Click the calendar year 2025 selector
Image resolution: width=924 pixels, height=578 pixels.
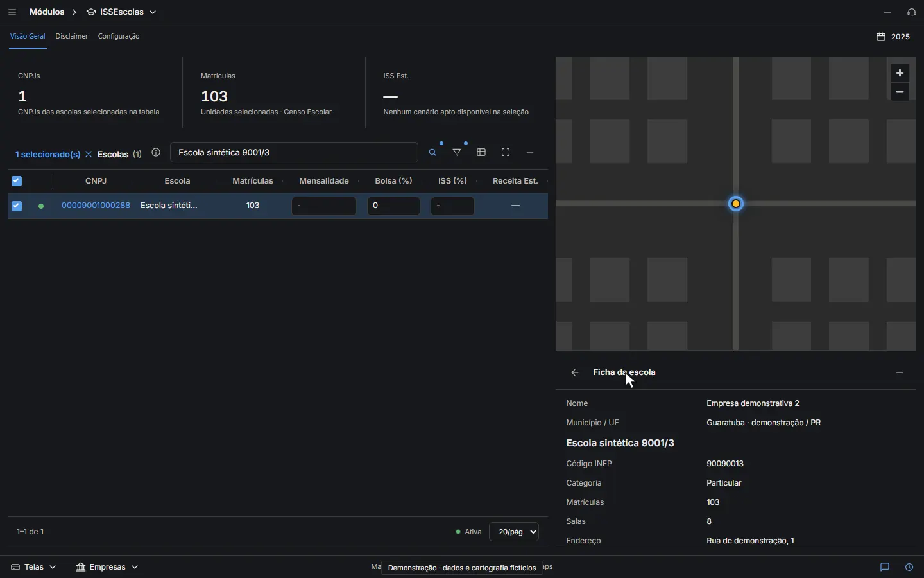(894, 37)
